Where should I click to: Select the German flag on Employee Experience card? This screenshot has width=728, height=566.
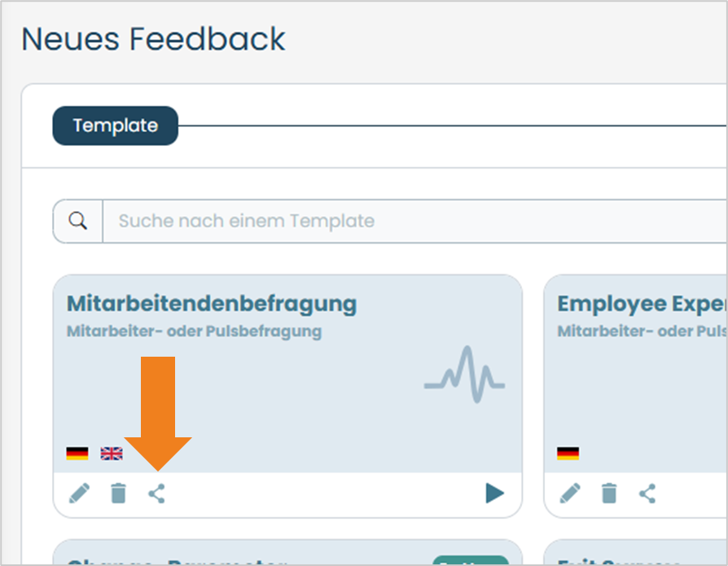tap(568, 453)
